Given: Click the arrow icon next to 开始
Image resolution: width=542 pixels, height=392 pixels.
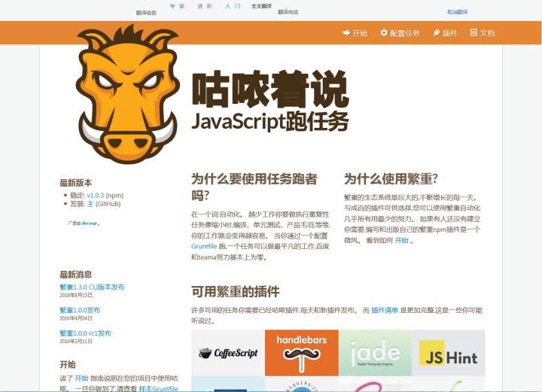Looking at the screenshot, I should tap(346, 33).
